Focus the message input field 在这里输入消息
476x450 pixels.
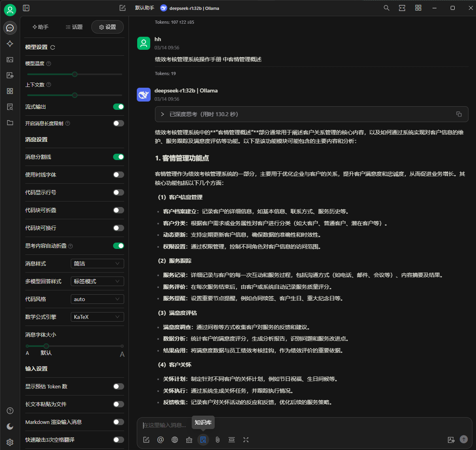[x=304, y=425]
